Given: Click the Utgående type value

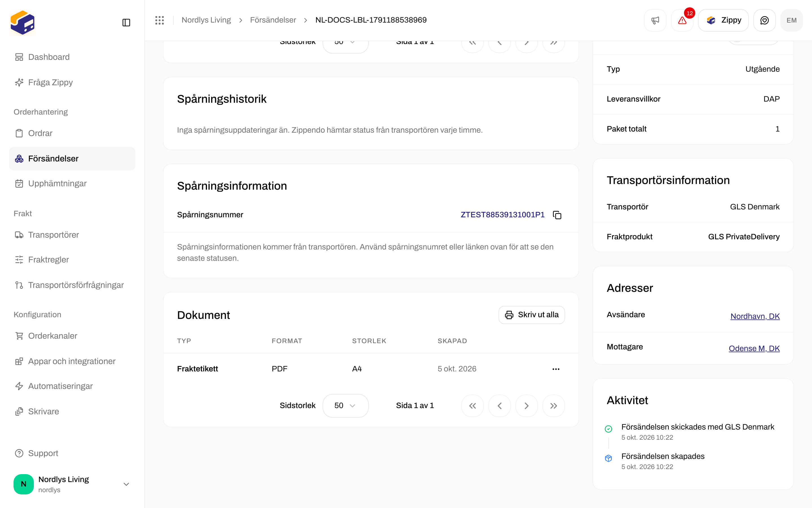Looking at the screenshot, I should click(762, 69).
